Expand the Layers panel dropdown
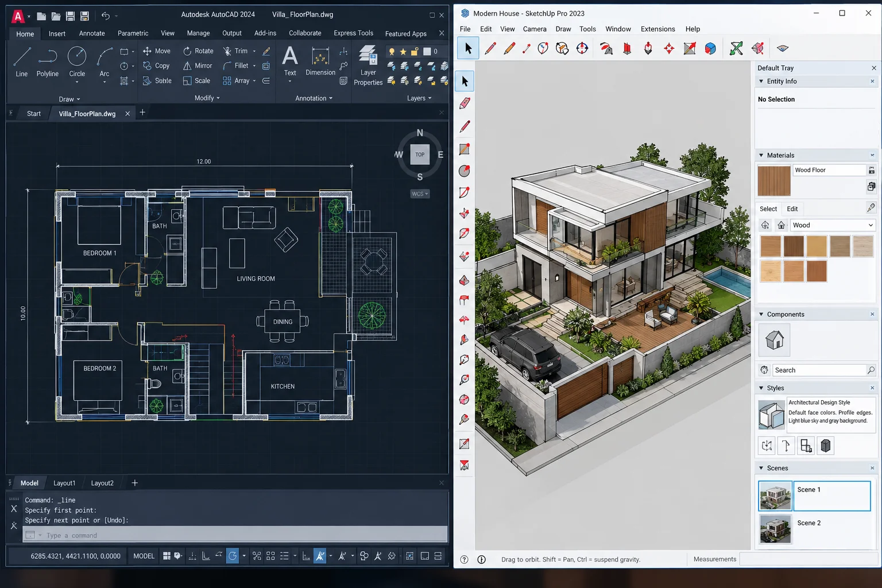882x588 pixels. tap(419, 98)
